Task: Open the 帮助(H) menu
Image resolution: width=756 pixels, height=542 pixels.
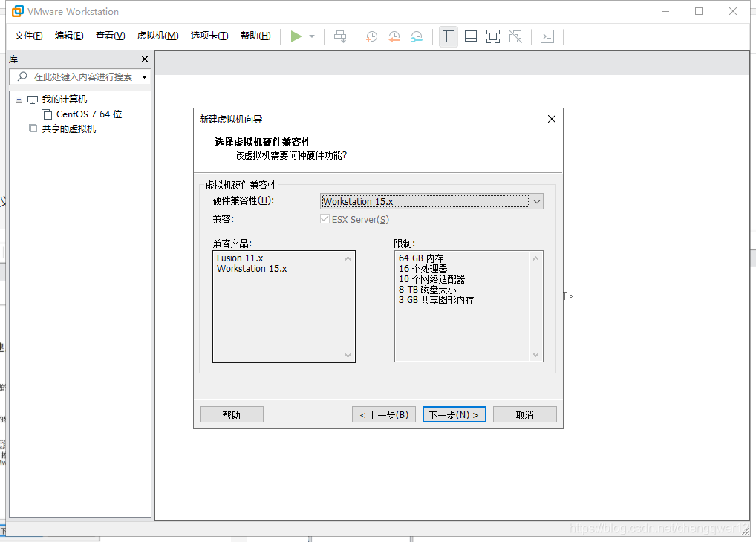Action: 255,36
